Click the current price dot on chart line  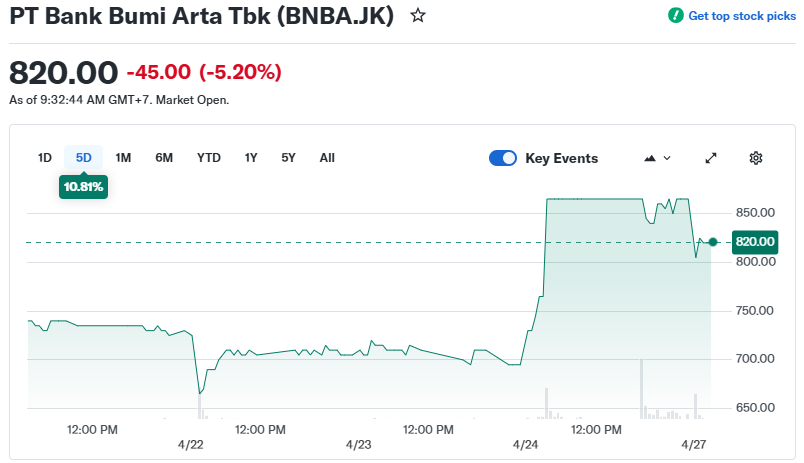(713, 242)
